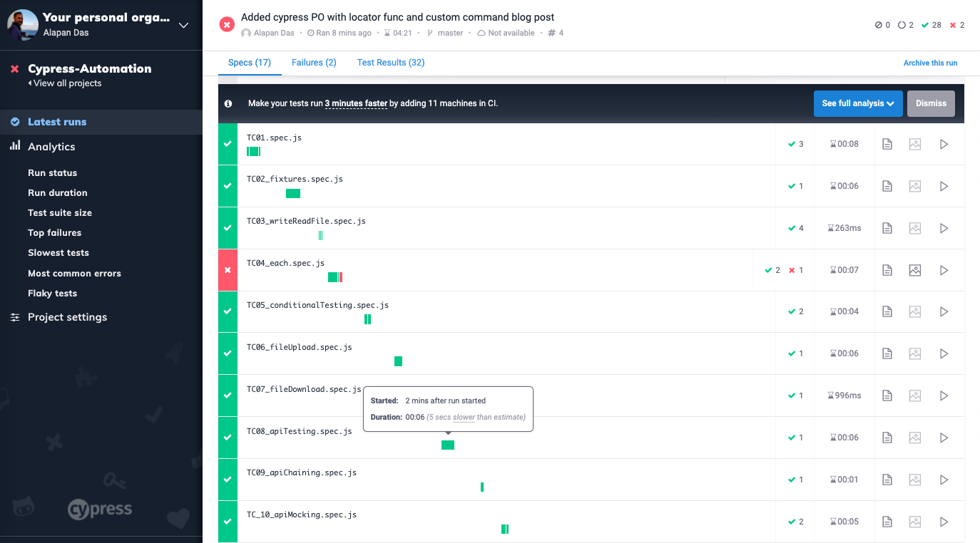Open output log for TC06_fileUpload.spec.js
The width and height of the screenshot is (980, 543).
click(x=887, y=353)
